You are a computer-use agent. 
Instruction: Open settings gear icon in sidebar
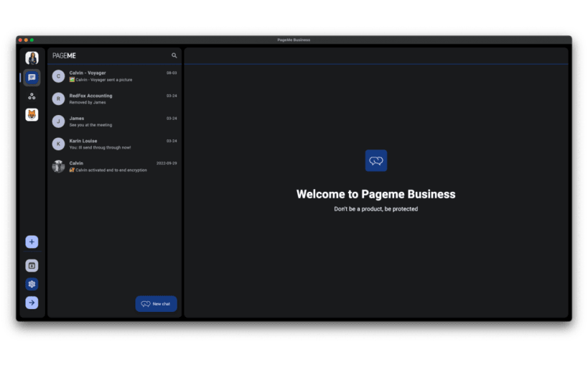pyautogui.click(x=32, y=284)
